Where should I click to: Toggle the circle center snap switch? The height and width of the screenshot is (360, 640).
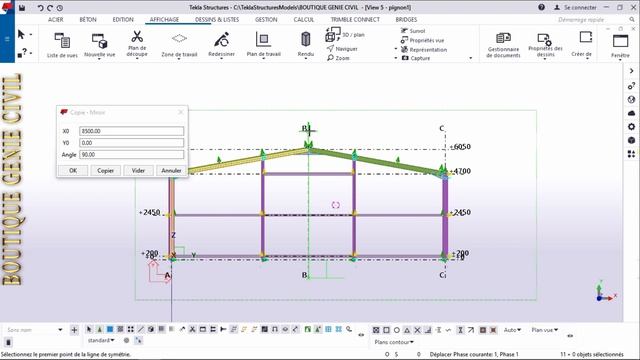[x=396, y=330]
